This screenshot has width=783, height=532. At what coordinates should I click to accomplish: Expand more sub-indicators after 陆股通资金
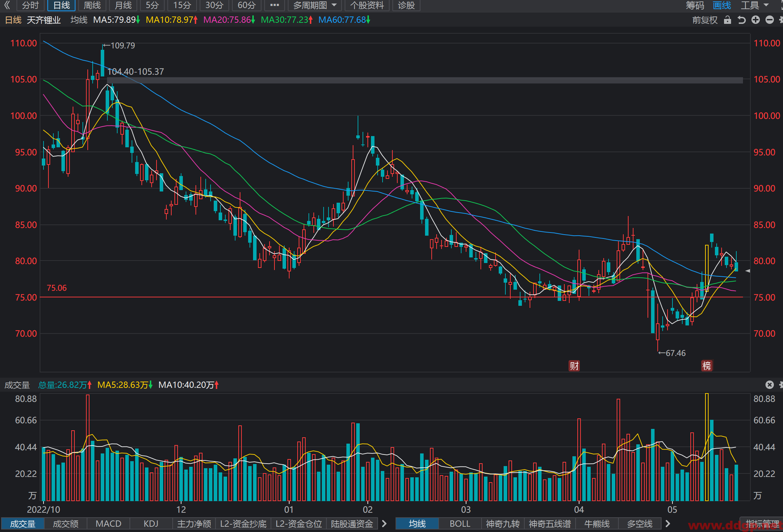(384, 524)
